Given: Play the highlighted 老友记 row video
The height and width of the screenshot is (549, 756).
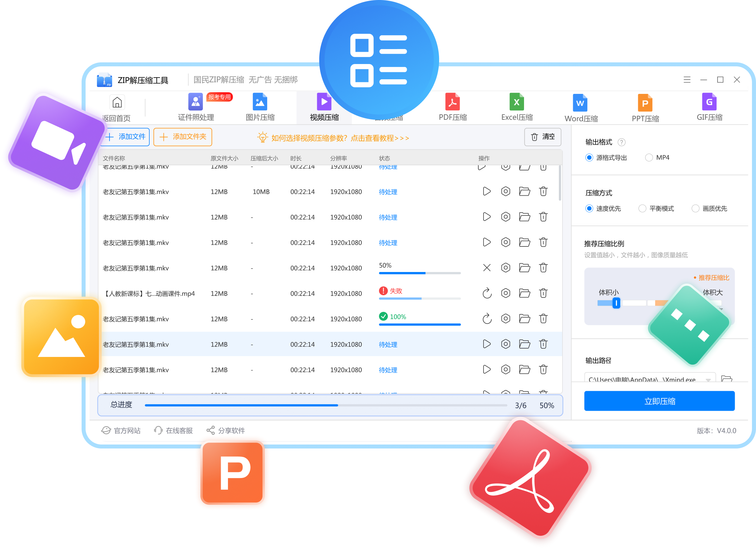Looking at the screenshot, I should pyautogui.click(x=487, y=344).
